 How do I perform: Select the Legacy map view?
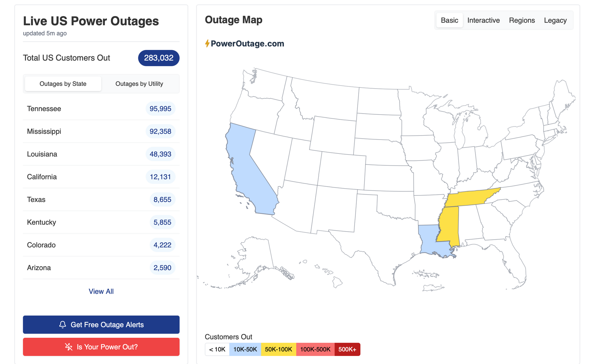point(555,20)
